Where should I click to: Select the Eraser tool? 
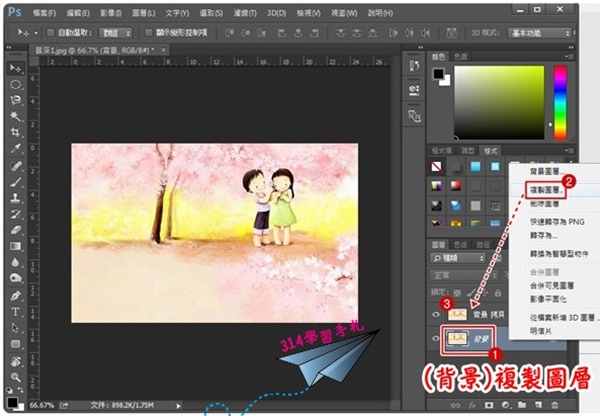pyautogui.click(x=15, y=230)
